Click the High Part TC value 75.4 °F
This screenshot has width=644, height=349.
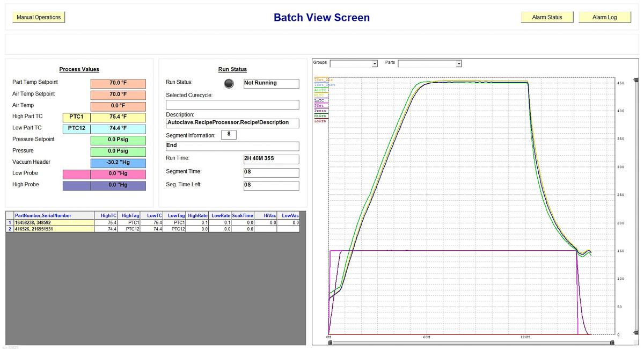point(118,118)
